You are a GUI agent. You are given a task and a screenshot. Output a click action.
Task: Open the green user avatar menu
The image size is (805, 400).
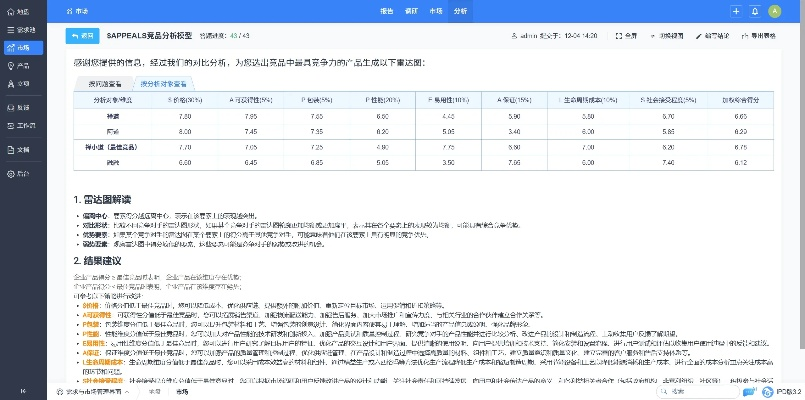775,11
